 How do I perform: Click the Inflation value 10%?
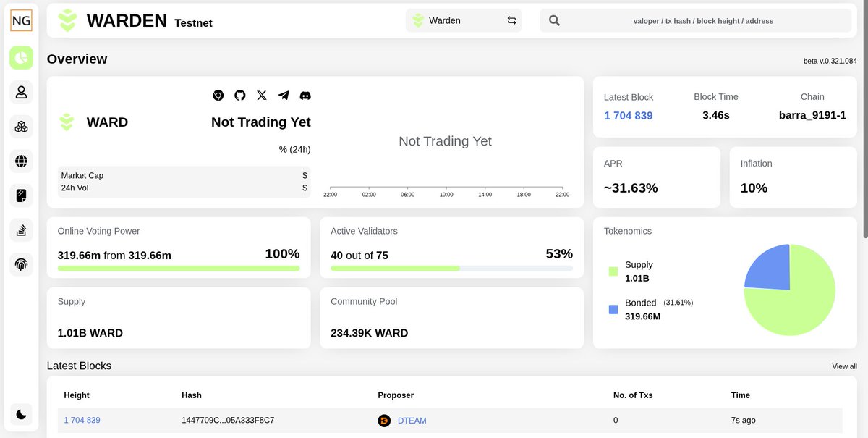[x=754, y=188]
